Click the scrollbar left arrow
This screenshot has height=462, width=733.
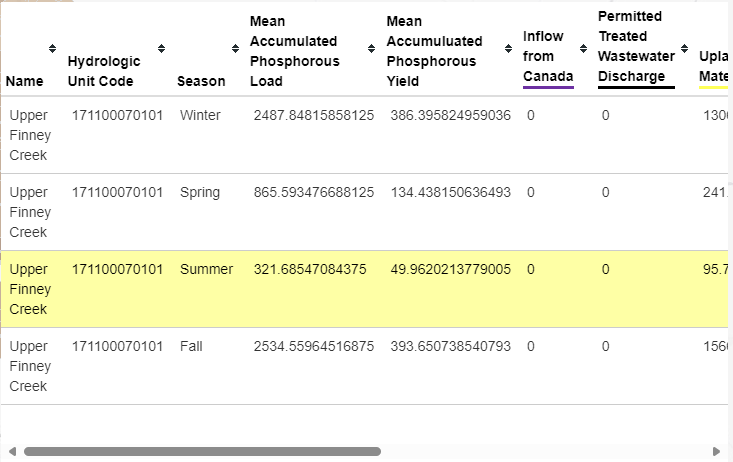point(9,452)
